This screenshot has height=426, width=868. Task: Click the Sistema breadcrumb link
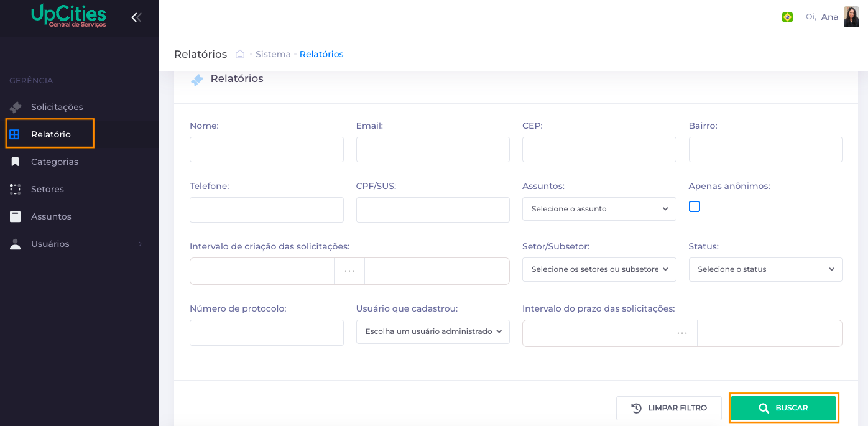[x=273, y=54]
